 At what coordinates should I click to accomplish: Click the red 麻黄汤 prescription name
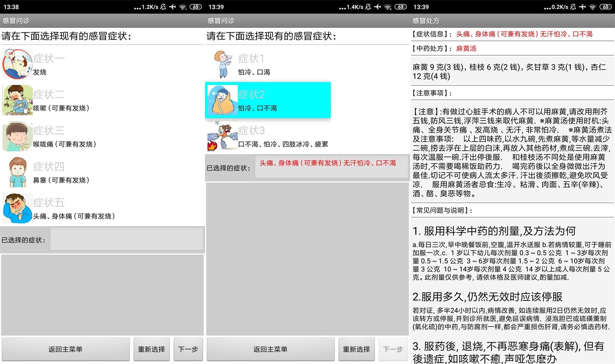coord(466,48)
